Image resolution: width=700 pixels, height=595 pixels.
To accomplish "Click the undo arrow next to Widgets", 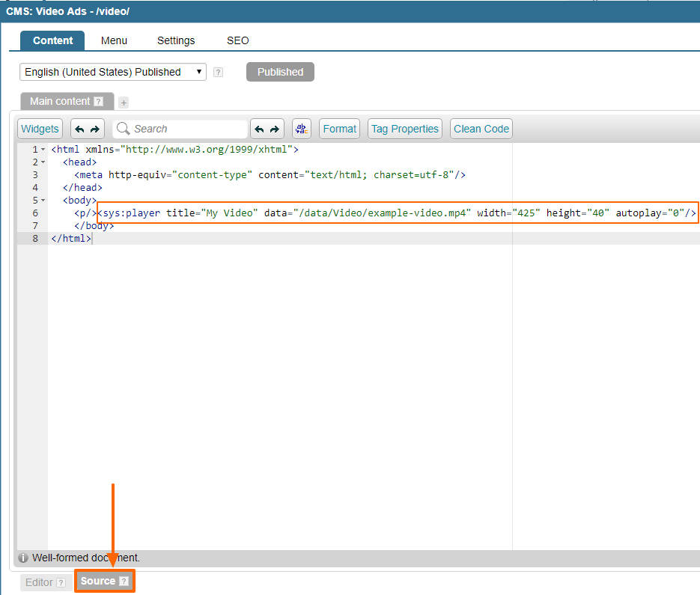I will [79, 129].
